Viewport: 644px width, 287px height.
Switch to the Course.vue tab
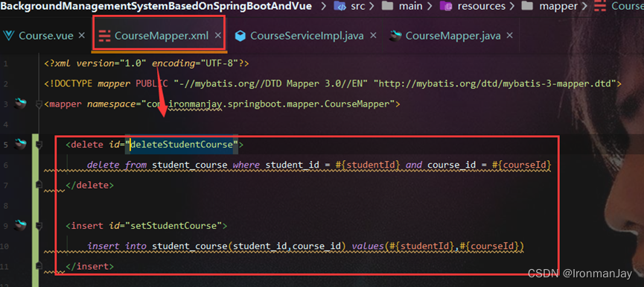tap(46, 36)
